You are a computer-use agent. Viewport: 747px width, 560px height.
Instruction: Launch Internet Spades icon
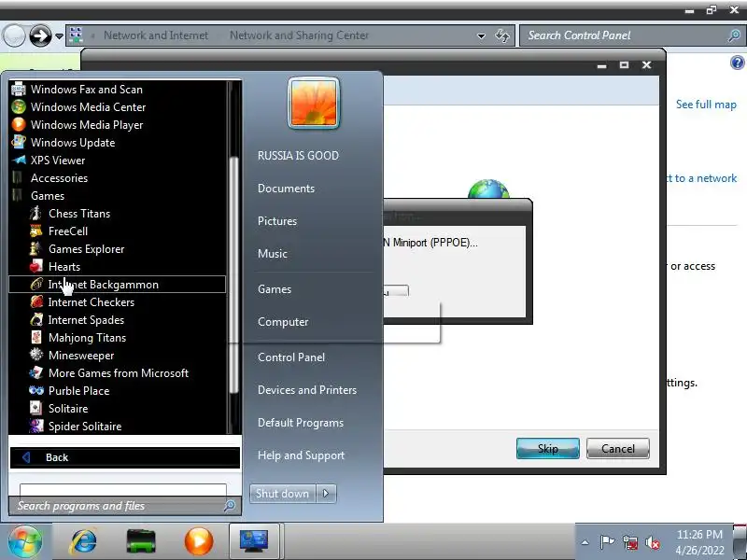click(36, 319)
